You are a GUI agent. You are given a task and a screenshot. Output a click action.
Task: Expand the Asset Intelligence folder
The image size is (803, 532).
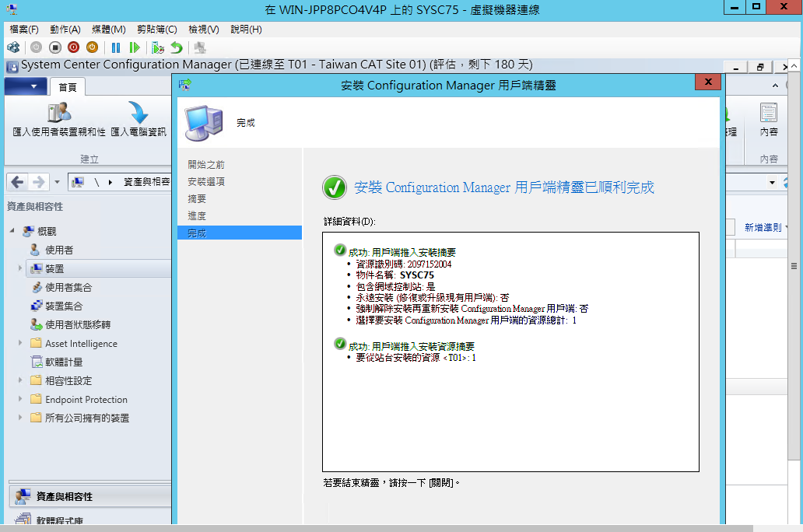point(20,342)
